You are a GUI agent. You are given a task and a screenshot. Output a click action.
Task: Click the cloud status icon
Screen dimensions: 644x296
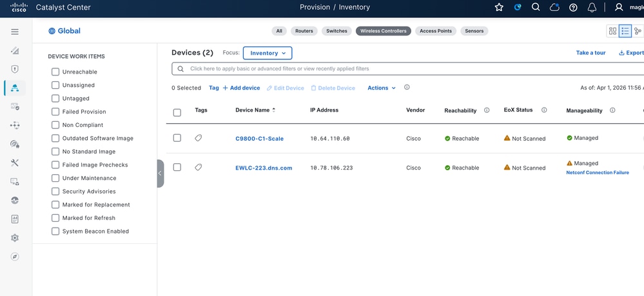tap(554, 7)
